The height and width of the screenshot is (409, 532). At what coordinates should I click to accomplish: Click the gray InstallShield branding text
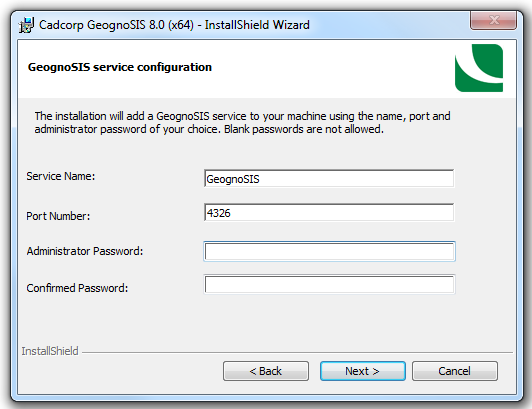pos(50,351)
